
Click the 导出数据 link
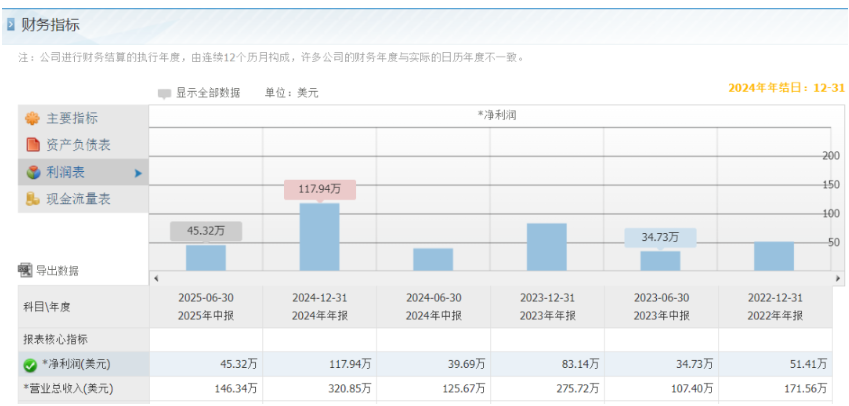point(57,271)
